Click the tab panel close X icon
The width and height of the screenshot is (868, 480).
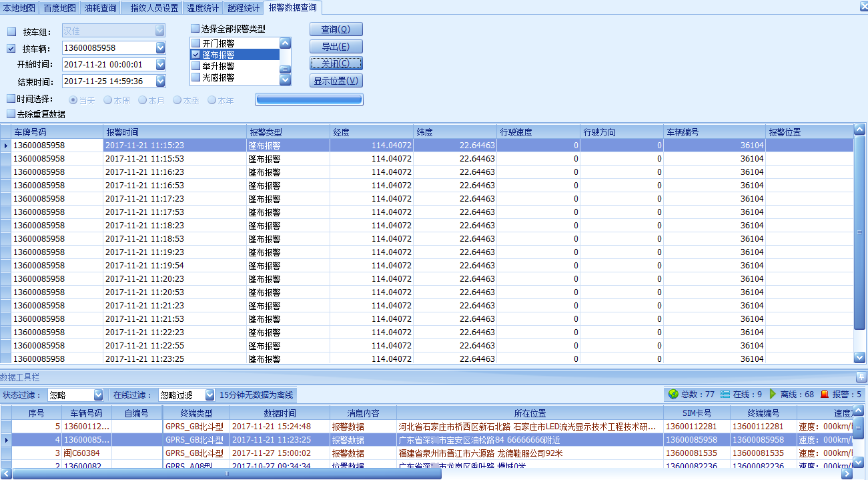(863, 7)
